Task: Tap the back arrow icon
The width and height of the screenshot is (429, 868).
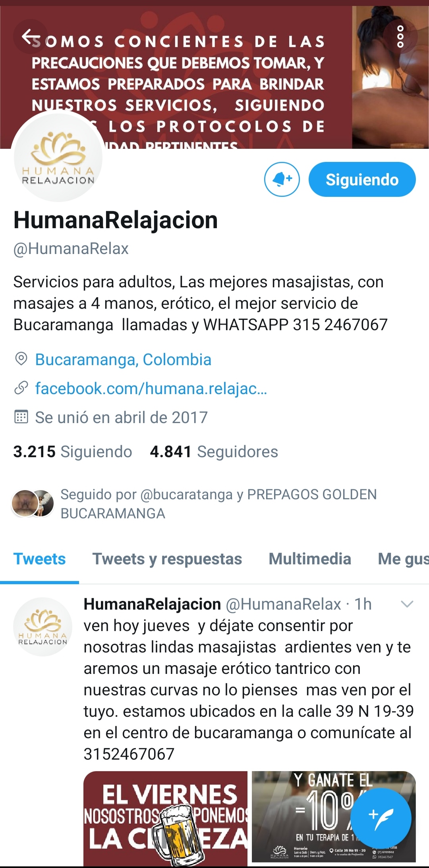Action: (x=31, y=37)
